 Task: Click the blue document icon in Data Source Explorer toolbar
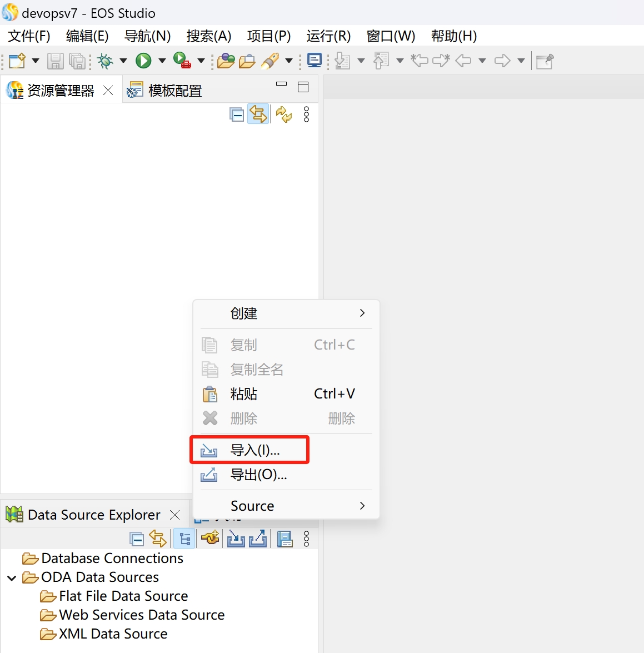284,539
